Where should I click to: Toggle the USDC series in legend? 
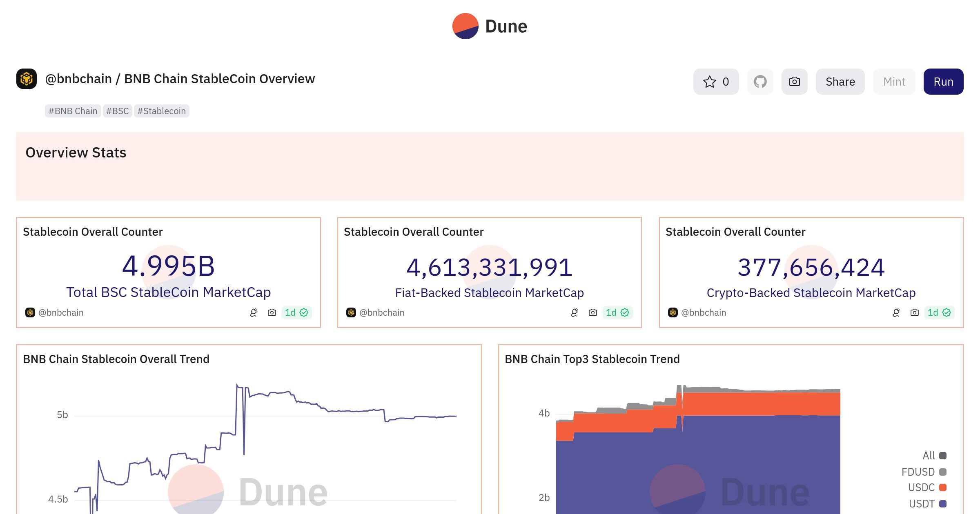click(927, 487)
